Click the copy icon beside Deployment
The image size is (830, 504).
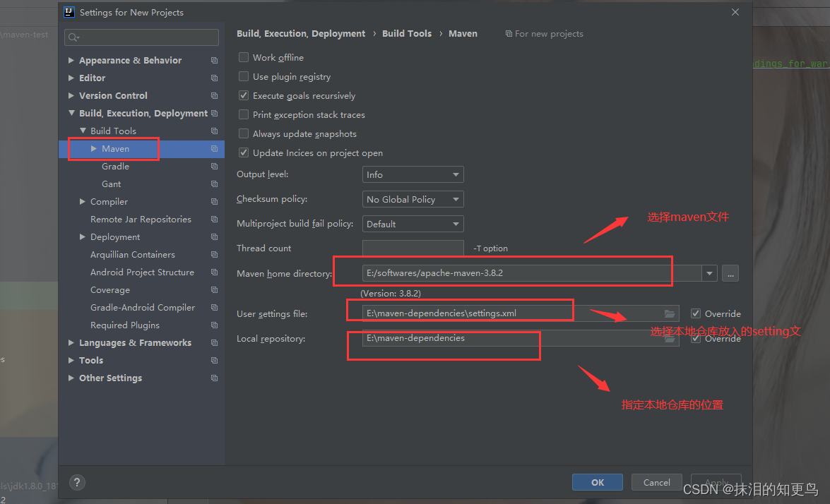[214, 237]
